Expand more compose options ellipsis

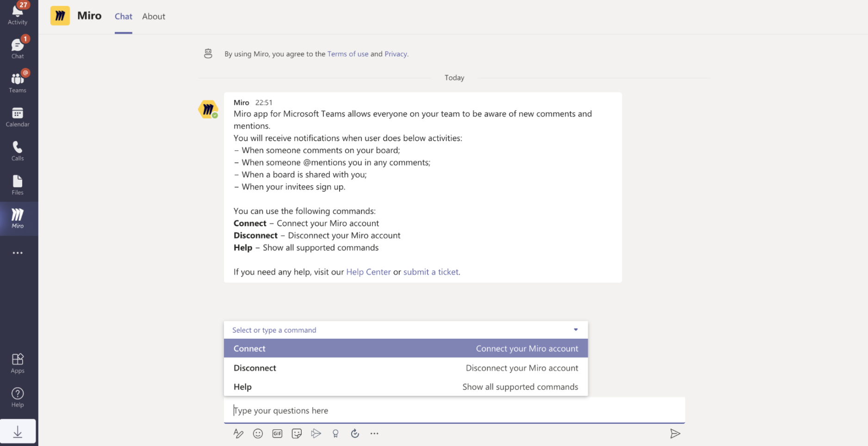(x=374, y=434)
